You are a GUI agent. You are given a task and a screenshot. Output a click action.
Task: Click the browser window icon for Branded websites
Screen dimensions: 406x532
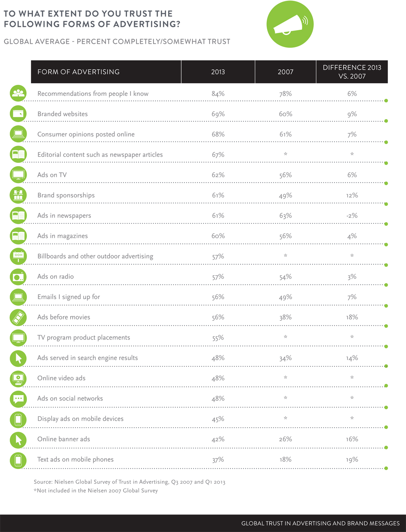18,114
